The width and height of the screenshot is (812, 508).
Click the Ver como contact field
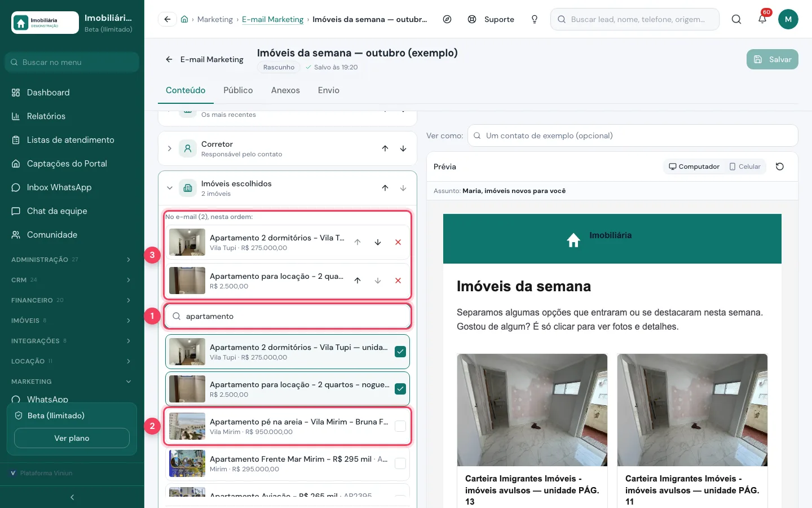tap(633, 135)
